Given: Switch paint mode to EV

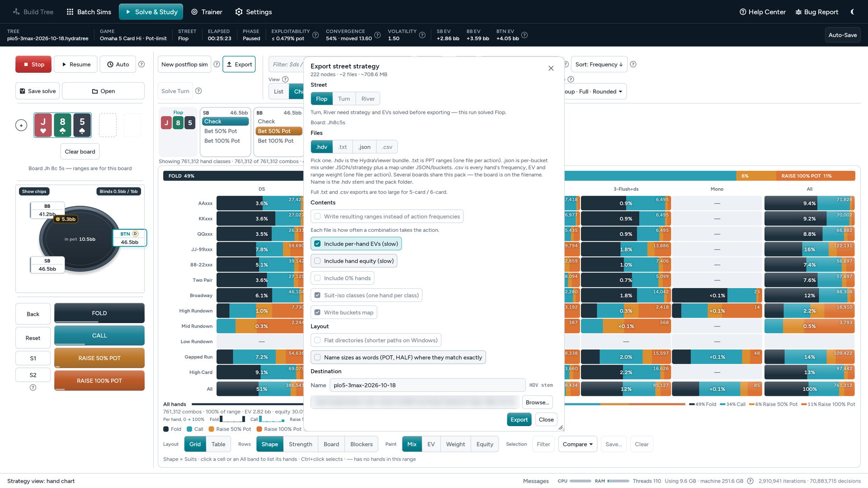Looking at the screenshot, I should (x=431, y=444).
